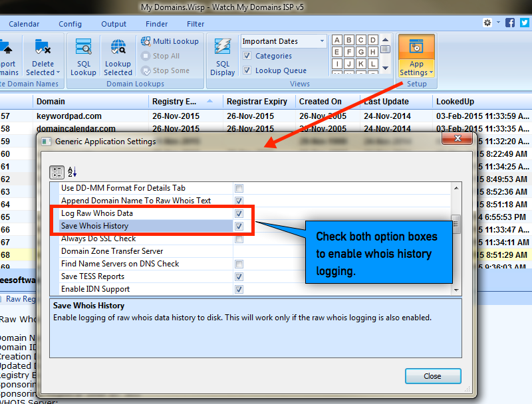Toggle the Log Raw Whois Data checkbox

pos(239,213)
